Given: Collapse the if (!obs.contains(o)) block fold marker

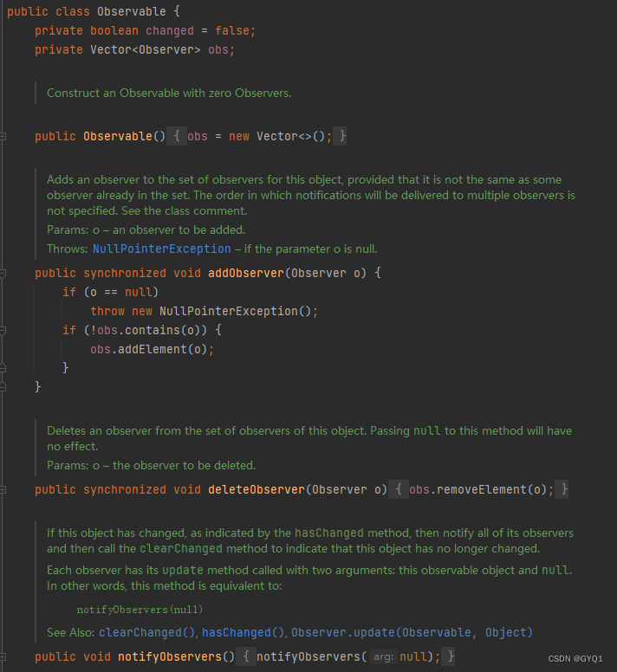Looking at the screenshot, I should (3, 330).
